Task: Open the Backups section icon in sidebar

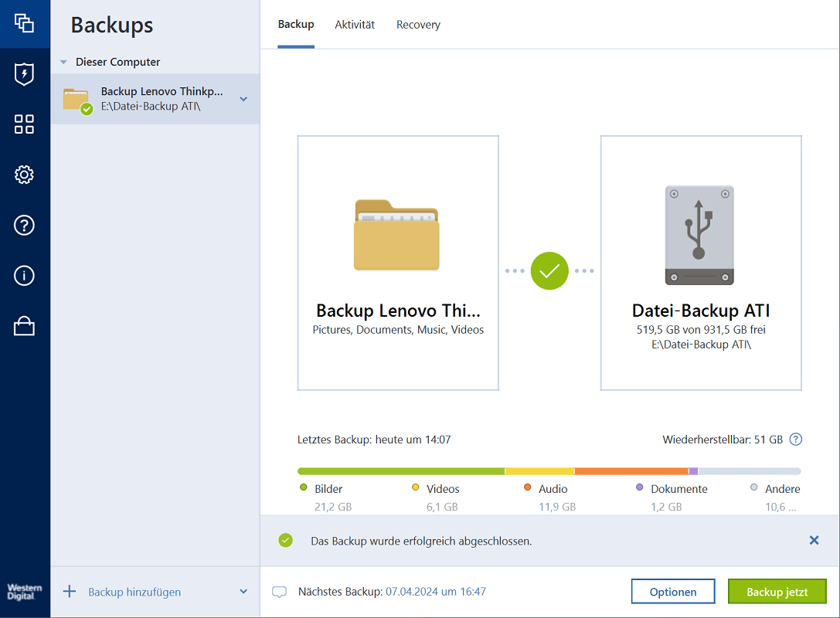Action: click(24, 24)
